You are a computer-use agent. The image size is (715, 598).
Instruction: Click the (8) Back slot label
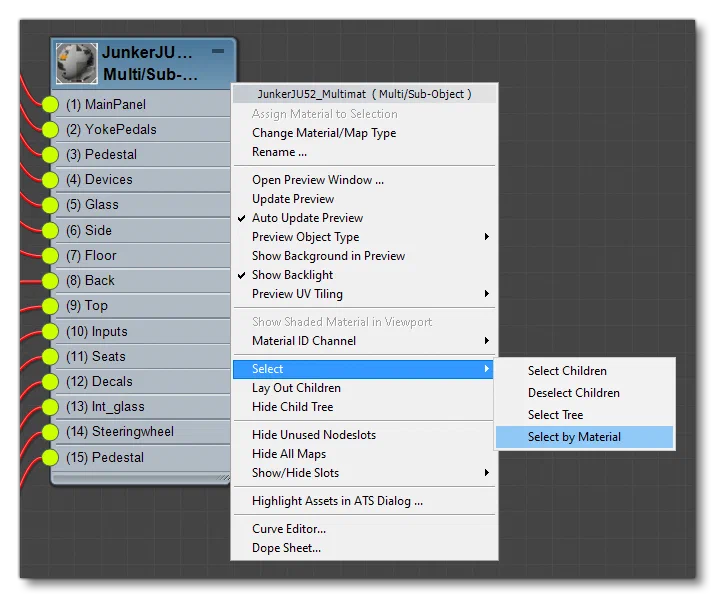click(x=90, y=281)
